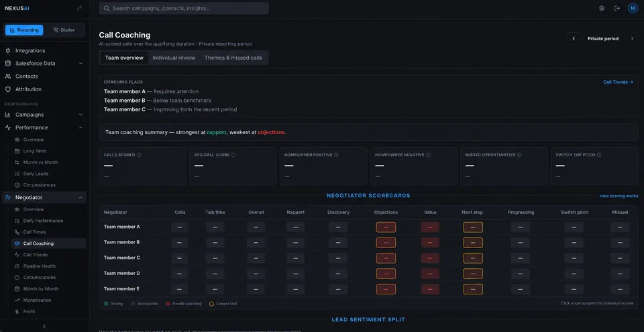
Task: Click the Salesforce Data database icon
Action: pyautogui.click(x=8, y=63)
